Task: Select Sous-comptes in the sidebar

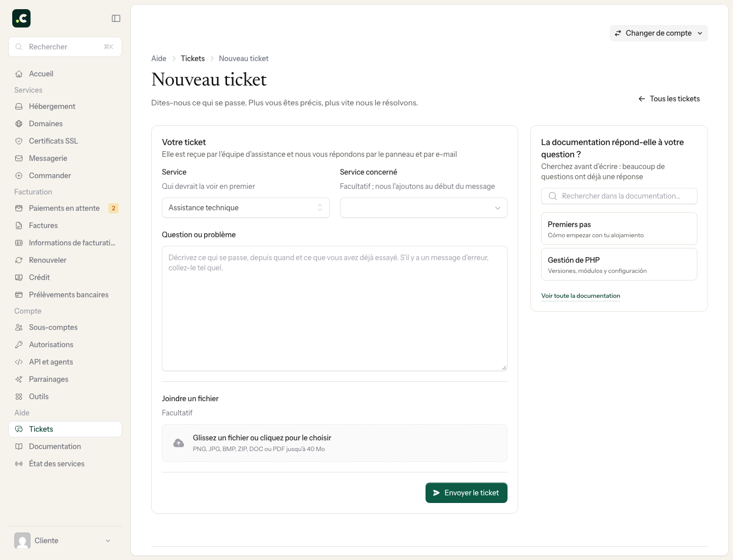Action: 65,327
